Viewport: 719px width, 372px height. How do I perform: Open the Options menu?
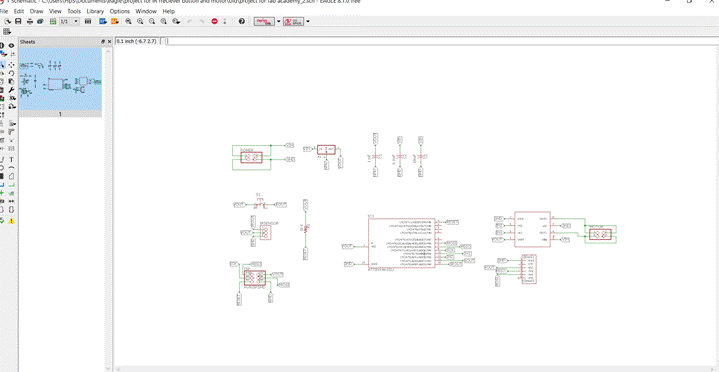click(x=119, y=11)
